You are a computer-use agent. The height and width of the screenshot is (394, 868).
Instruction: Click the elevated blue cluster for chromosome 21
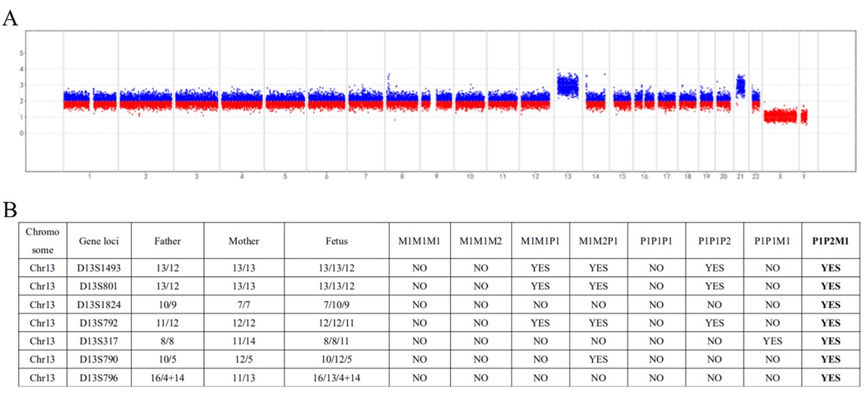point(740,86)
